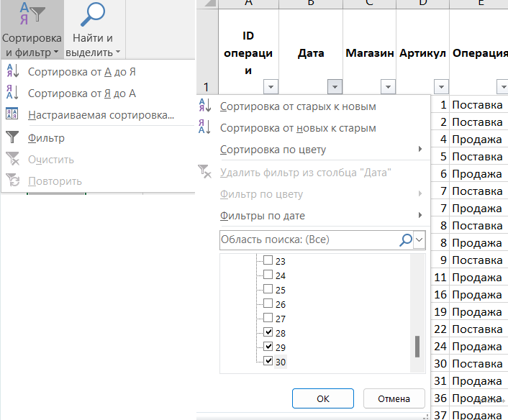Expand the search scope dropdown arrow
The image size is (508, 420).
tap(419, 240)
